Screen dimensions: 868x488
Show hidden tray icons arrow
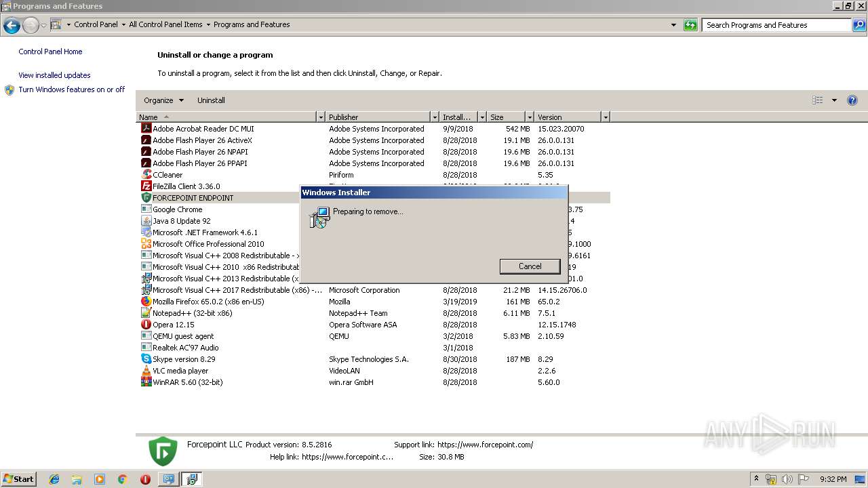pyautogui.click(x=757, y=479)
